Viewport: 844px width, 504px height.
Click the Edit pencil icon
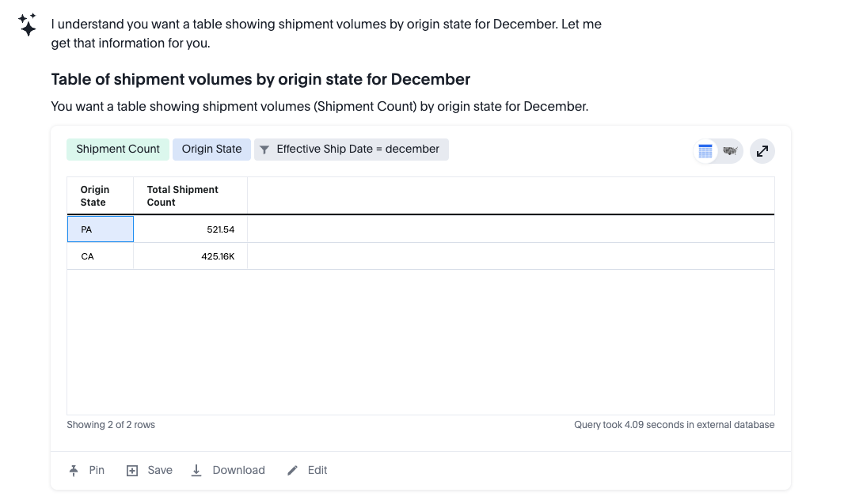point(292,471)
